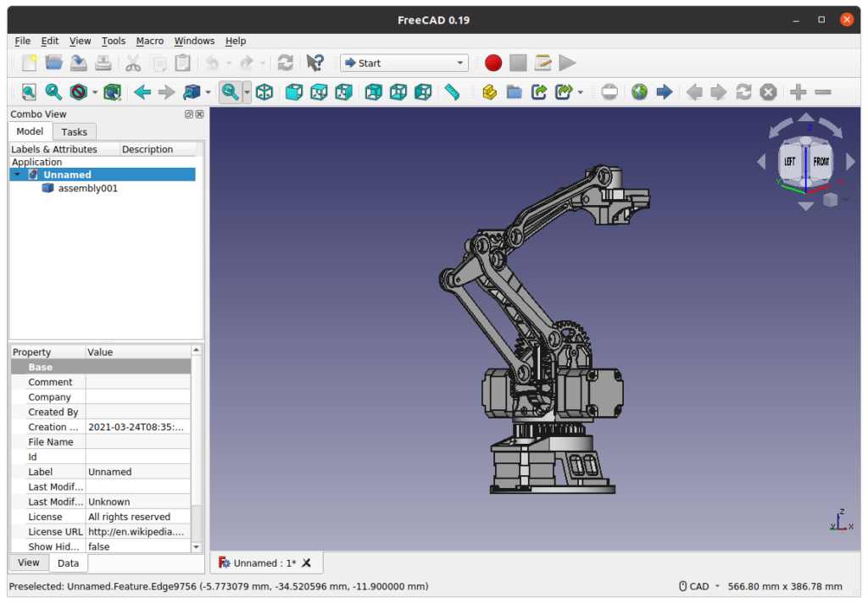The height and width of the screenshot is (604, 868).
Task: Click Fit All view icon
Action: pyautogui.click(x=29, y=91)
